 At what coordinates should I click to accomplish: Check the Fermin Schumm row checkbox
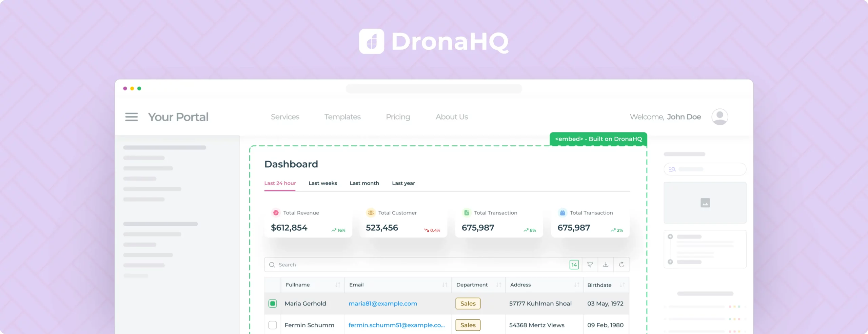pyautogui.click(x=273, y=325)
